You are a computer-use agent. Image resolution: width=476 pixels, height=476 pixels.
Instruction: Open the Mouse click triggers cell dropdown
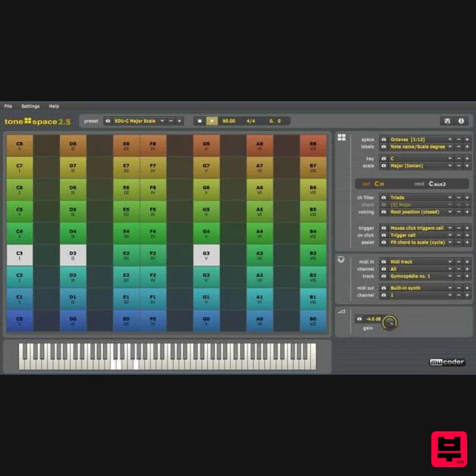point(421,228)
